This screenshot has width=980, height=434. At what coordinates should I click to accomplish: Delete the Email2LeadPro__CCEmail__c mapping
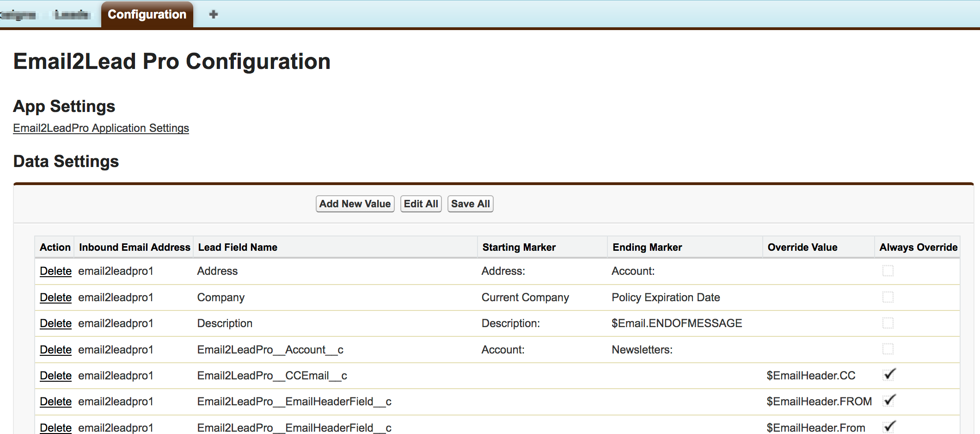click(x=55, y=376)
